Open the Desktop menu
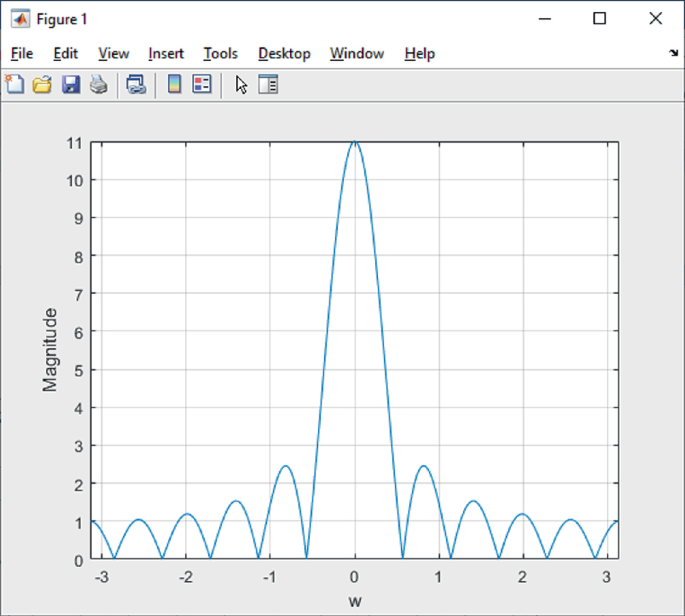The height and width of the screenshot is (616, 685). (284, 53)
